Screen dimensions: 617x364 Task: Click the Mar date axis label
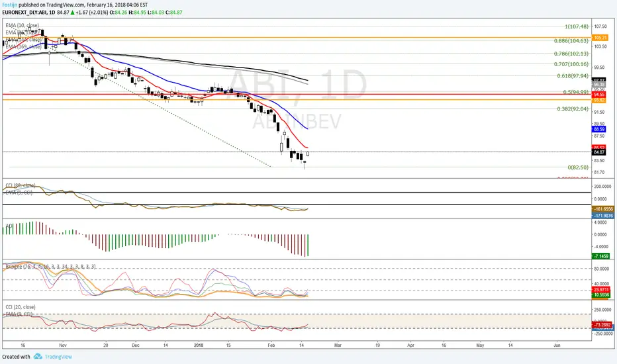click(x=338, y=345)
